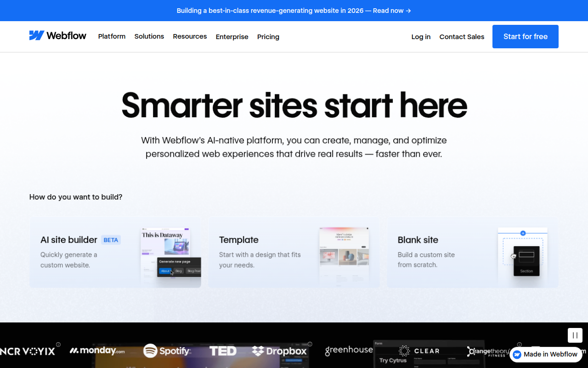Click the NCR Voyix logo
This screenshot has width=588, height=368.
click(x=28, y=351)
